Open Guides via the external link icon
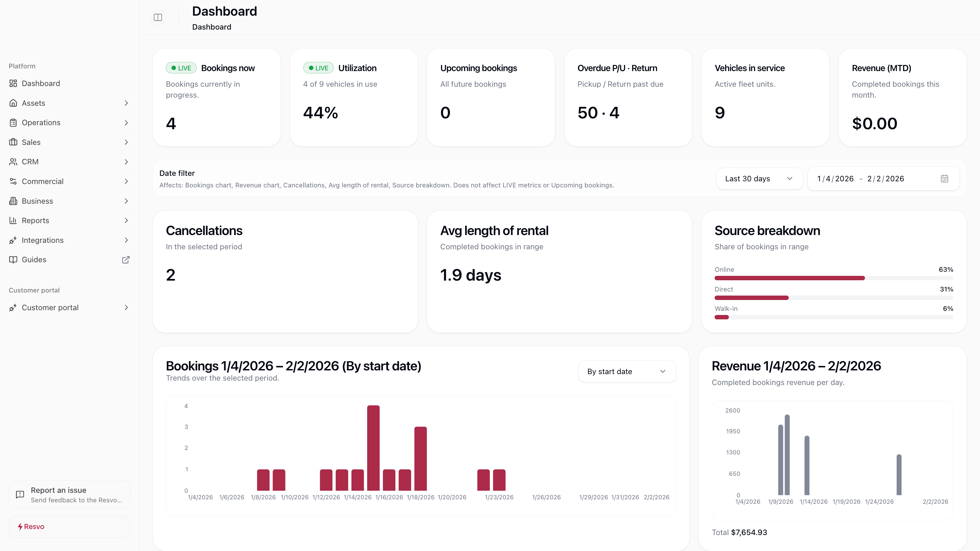The height and width of the screenshot is (551, 980). (x=126, y=260)
